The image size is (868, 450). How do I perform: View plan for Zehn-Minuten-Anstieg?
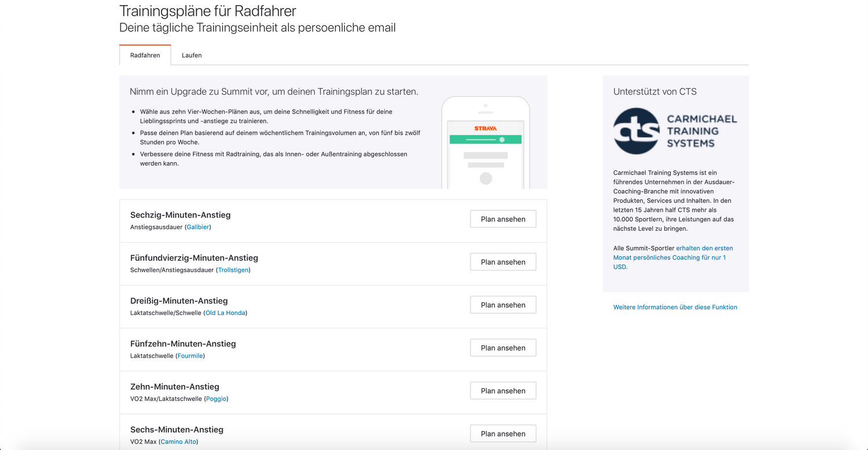[503, 390]
